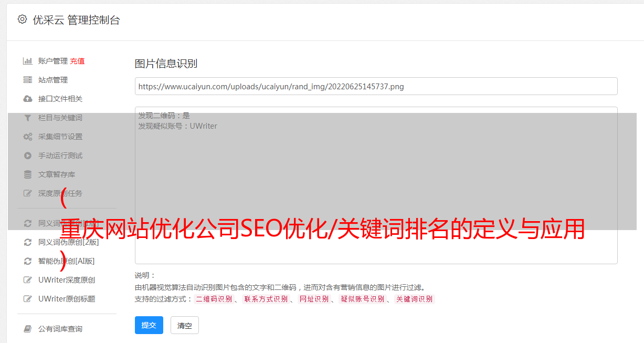Viewport: 644px width, 343px height.
Task: Click the book icon for 公有词库查询
Action: tap(28, 329)
